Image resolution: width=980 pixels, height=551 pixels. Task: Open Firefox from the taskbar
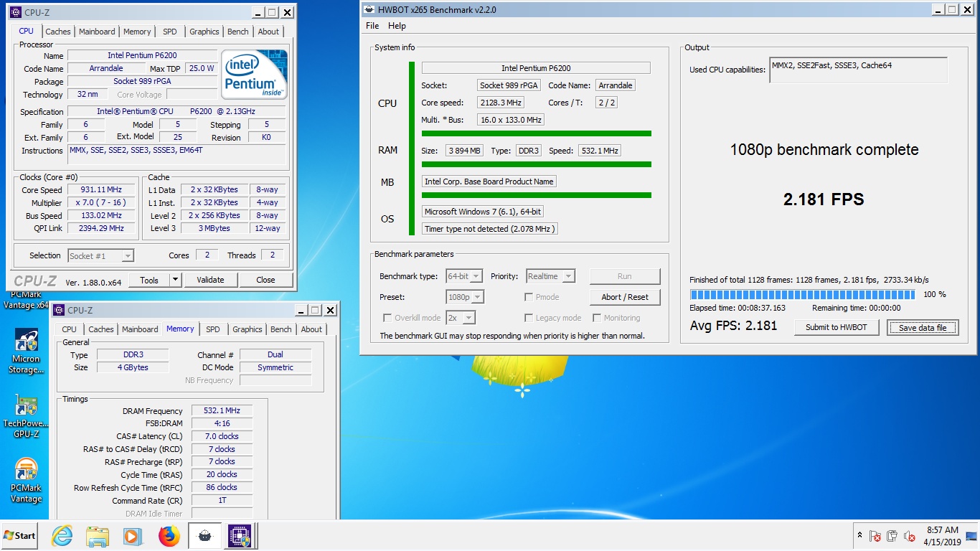pyautogui.click(x=169, y=536)
